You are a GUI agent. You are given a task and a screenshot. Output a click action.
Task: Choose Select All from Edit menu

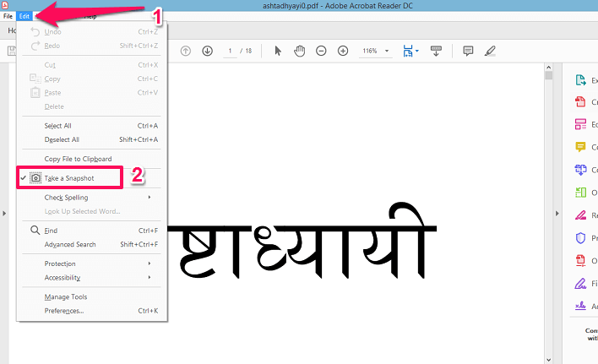[91, 126]
